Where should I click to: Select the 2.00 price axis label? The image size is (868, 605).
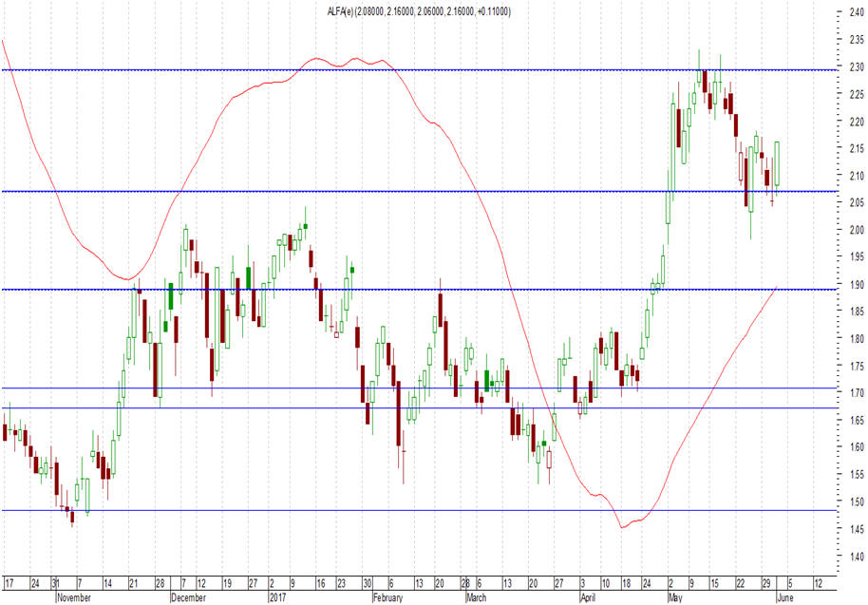coord(857,230)
